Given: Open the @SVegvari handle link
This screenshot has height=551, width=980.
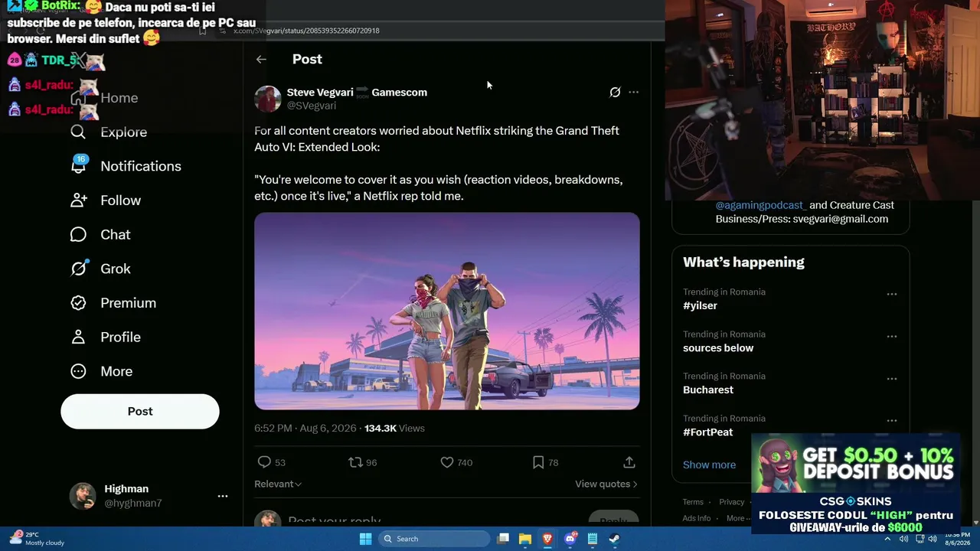Looking at the screenshot, I should 311,106.
